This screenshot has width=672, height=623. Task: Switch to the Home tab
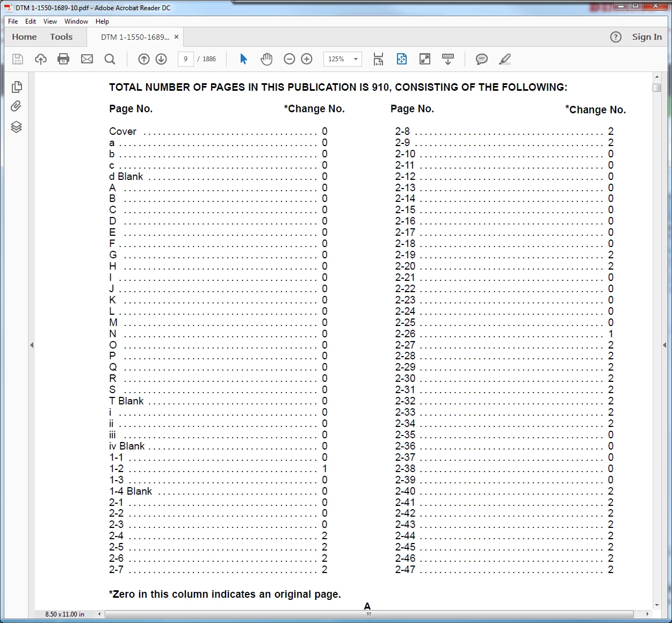[x=25, y=37]
